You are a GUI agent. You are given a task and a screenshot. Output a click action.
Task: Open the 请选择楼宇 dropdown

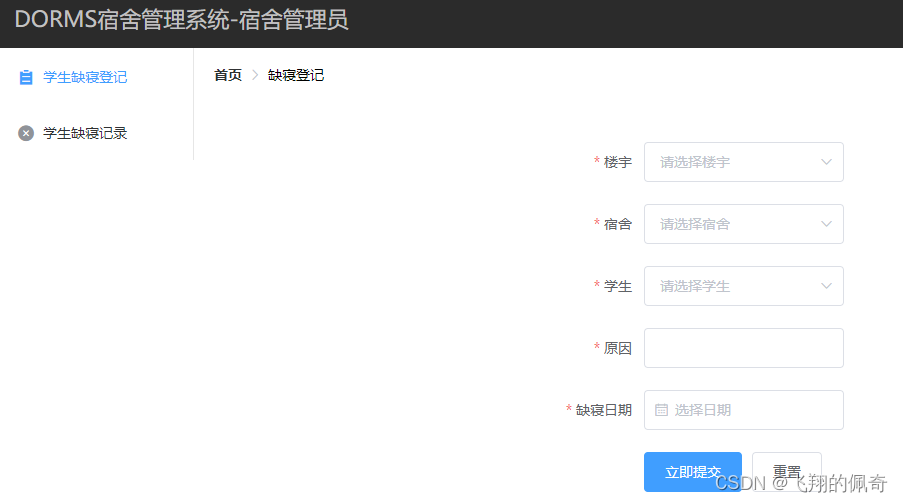click(x=743, y=162)
